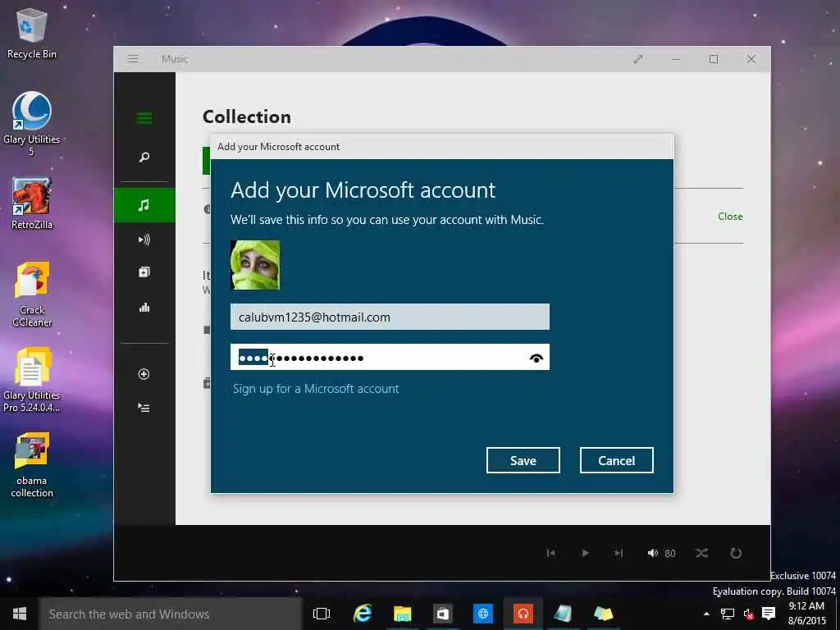This screenshot has height=630, width=840.
Task: Reveal password with the eye icon
Action: (x=536, y=358)
